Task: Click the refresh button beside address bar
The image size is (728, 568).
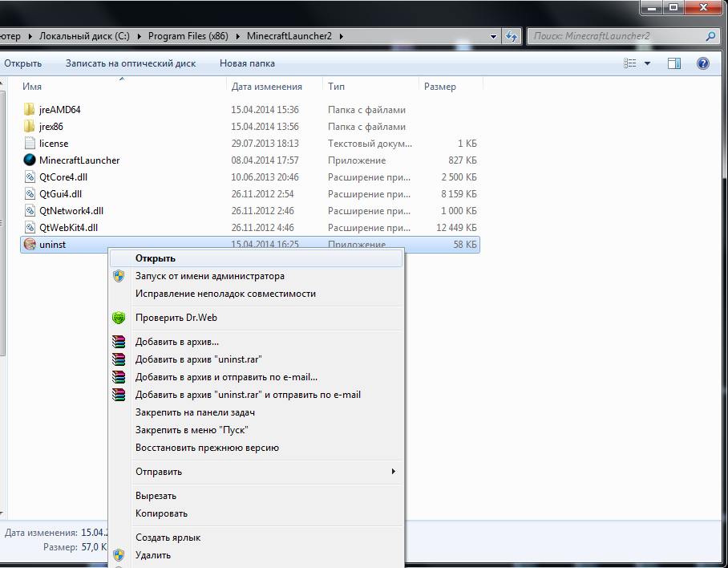Action: (x=511, y=36)
